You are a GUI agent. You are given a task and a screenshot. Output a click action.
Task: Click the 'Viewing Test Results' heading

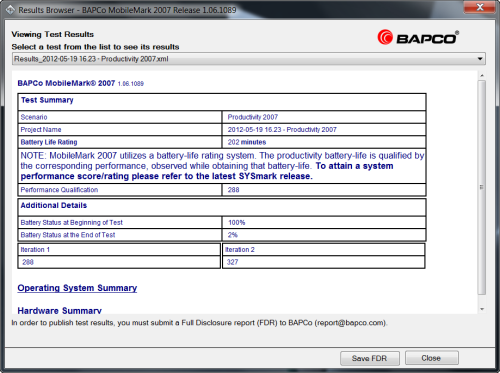(x=52, y=34)
